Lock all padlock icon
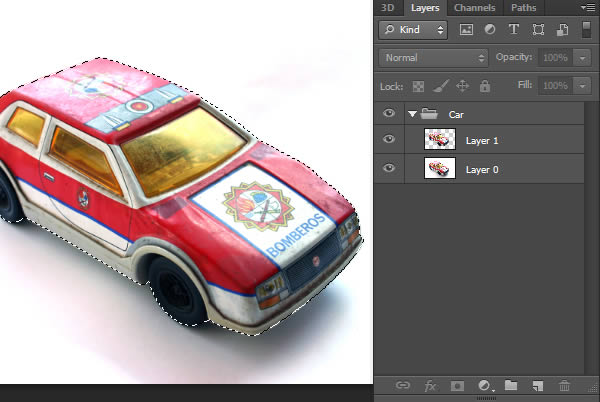This screenshot has width=600, height=402. coord(485,86)
